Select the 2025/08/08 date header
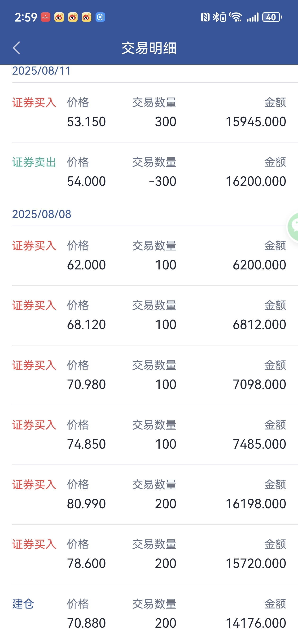This screenshot has width=298, height=644. [x=42, y=214]
